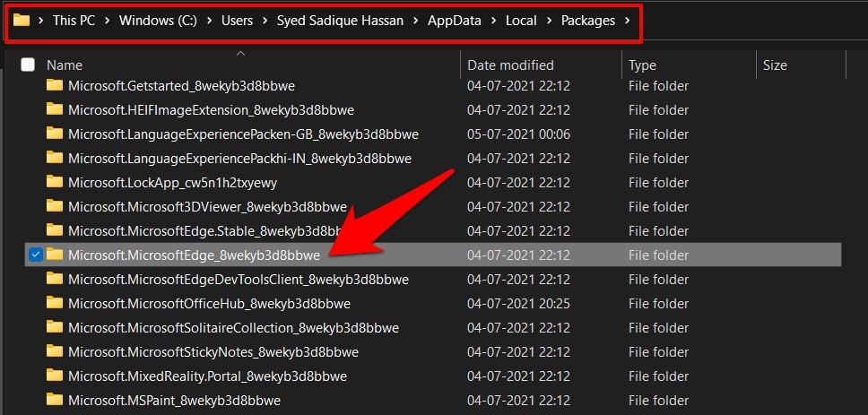868x415 pixels.
Task: Click the Microsoft.Getstarted folder icon
Action: 55,85
